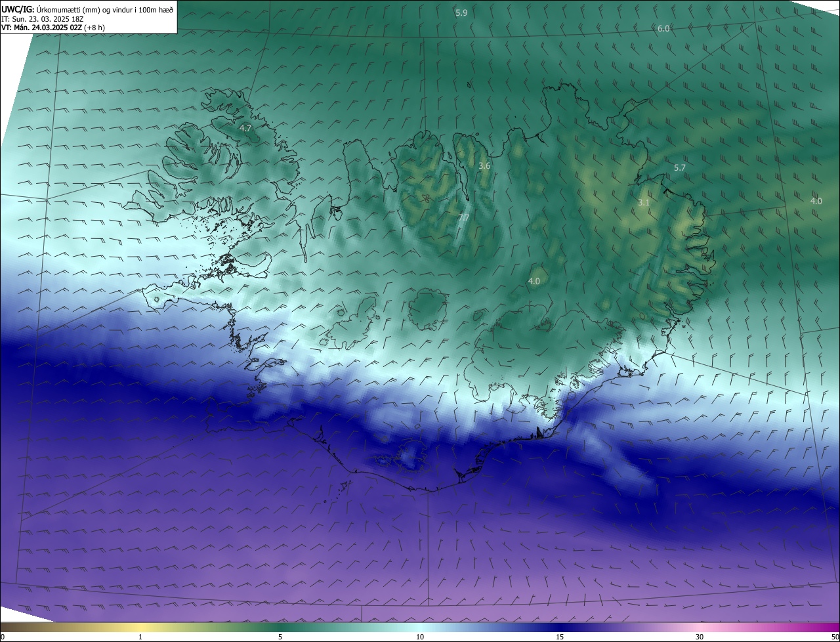Click the colour scale label 10
Image resolution: width=840 pixels, height=642 pixels.
(x=420, y=637)
